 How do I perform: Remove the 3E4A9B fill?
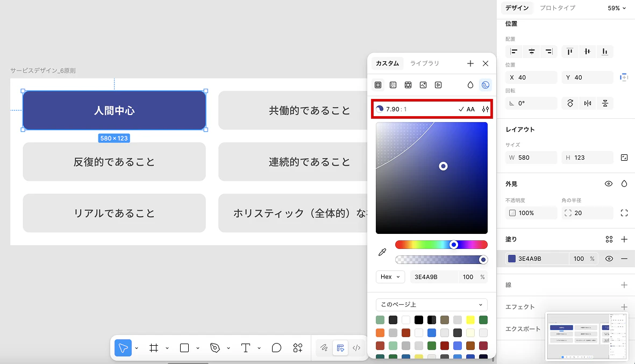click(x=624, y=259)
